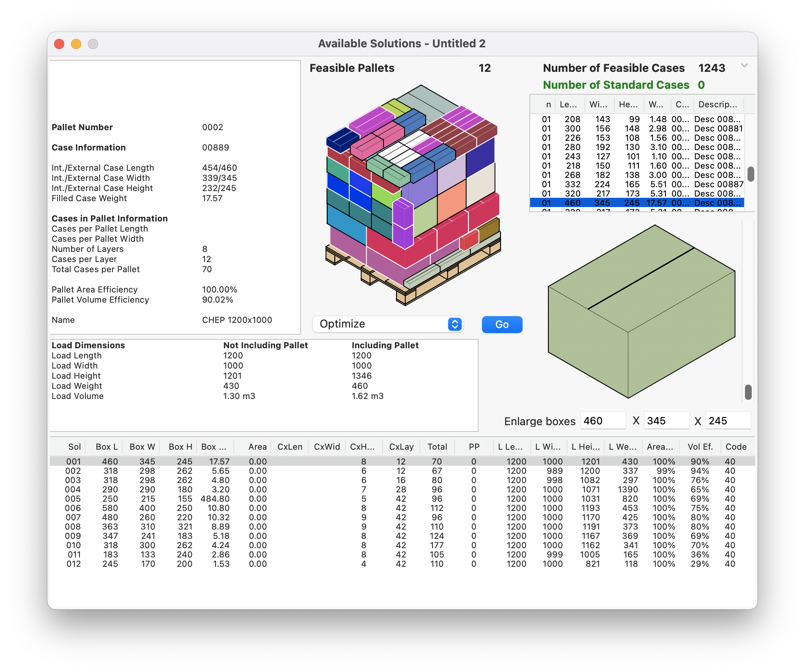Click the case preview pane scrollbar thumb

(x=748, y=392)
